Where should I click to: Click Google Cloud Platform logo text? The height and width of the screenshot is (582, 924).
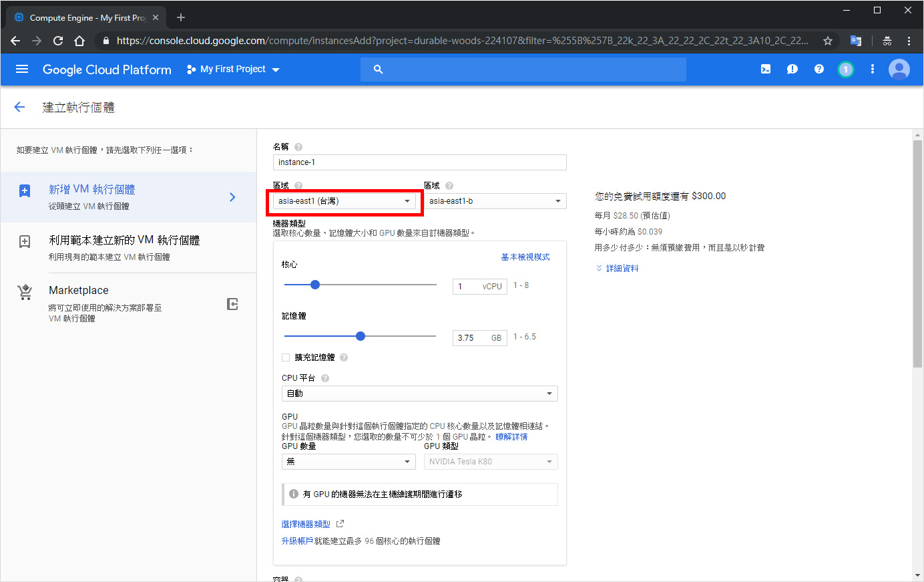point(107,69)
